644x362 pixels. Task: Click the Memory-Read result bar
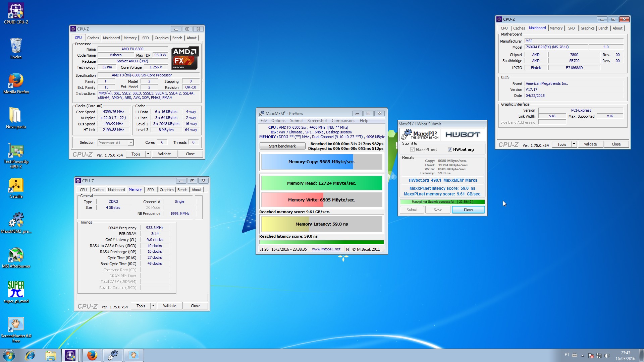(x=321, y=183)
